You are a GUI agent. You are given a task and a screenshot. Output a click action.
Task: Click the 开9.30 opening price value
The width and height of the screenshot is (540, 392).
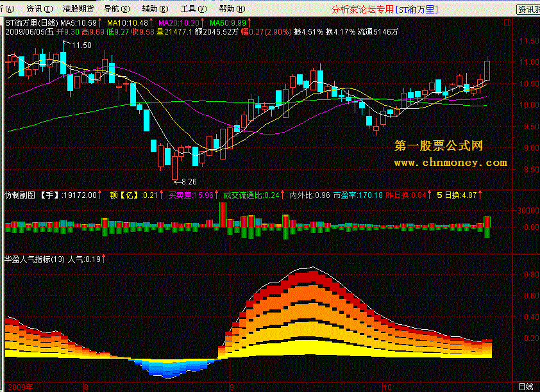pos(68,32)
